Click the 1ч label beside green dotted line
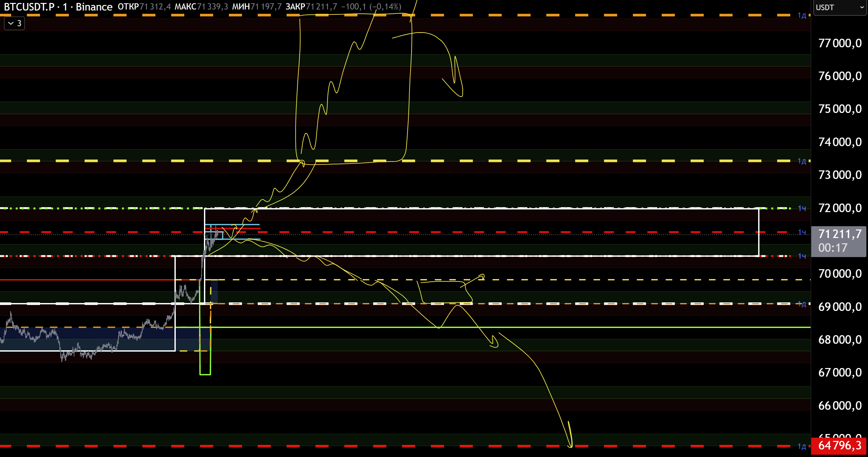This screenshot has width=868, height=457. pyautogui.click(x=802, y=208)
